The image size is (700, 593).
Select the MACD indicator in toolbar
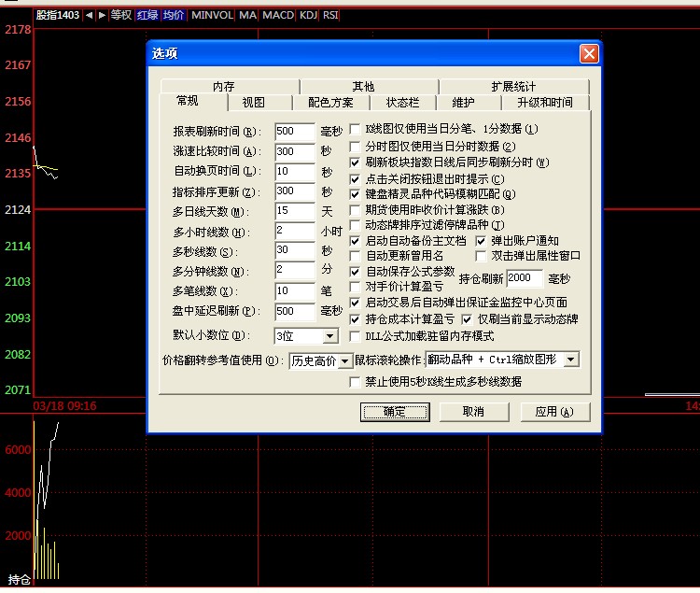[x=277, y=15]
